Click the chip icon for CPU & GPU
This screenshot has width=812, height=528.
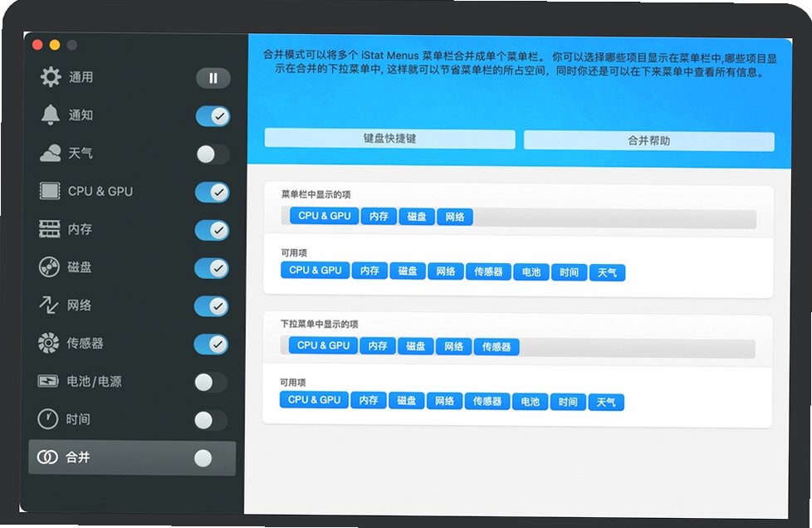50,191
